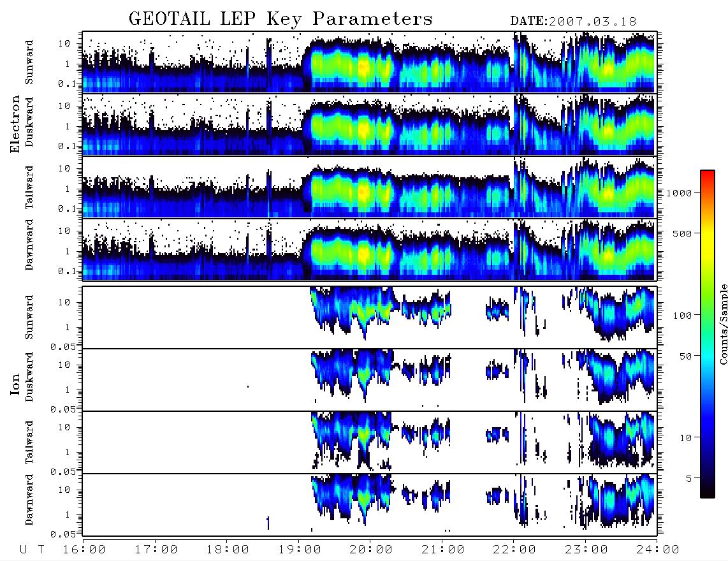The height and width of the screenshot is (561, 728).
Task: Click the vertical 'Ion' group label
Action: [x=15, y=384]
